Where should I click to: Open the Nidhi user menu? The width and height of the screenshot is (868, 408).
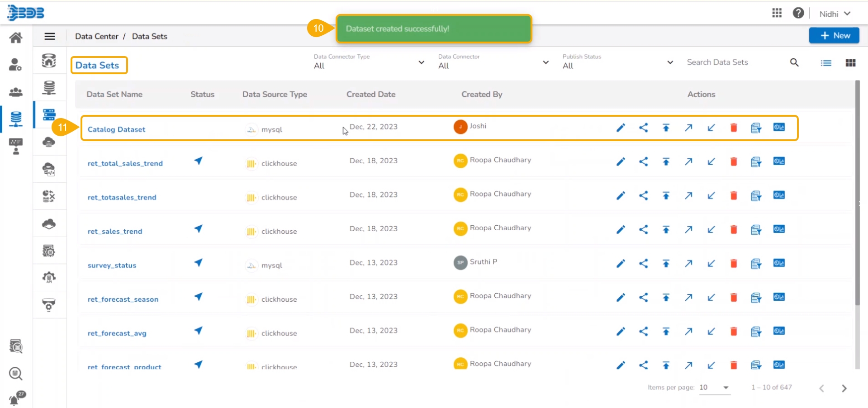click(835, 14)
